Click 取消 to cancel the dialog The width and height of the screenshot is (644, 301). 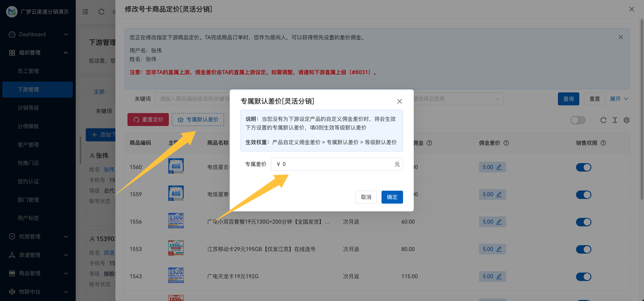(366, 197)
